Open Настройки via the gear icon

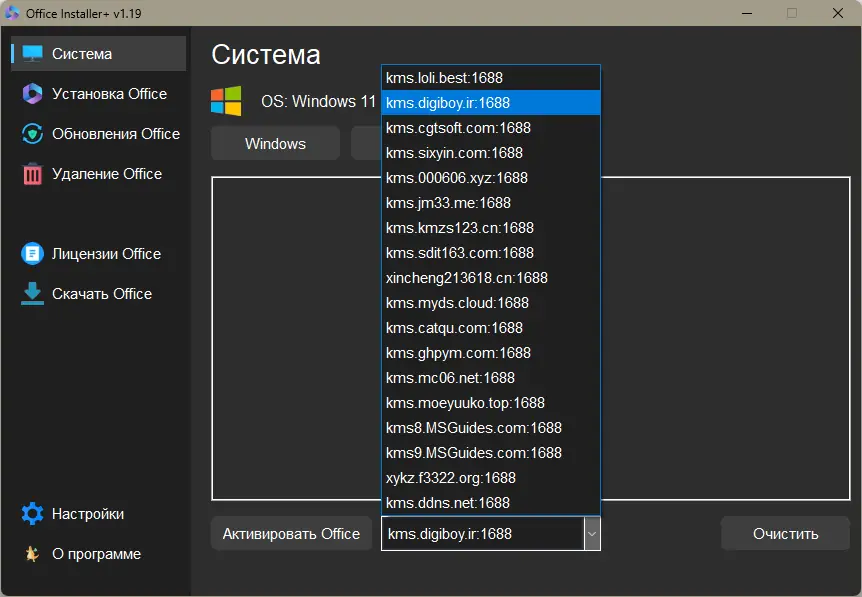tap(31, 513)
